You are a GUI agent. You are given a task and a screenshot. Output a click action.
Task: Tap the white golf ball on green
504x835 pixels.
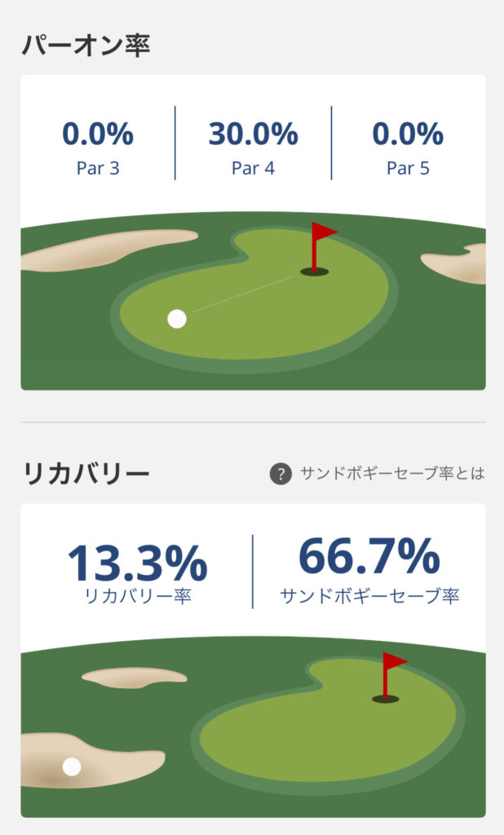click(x=176, y=319)
